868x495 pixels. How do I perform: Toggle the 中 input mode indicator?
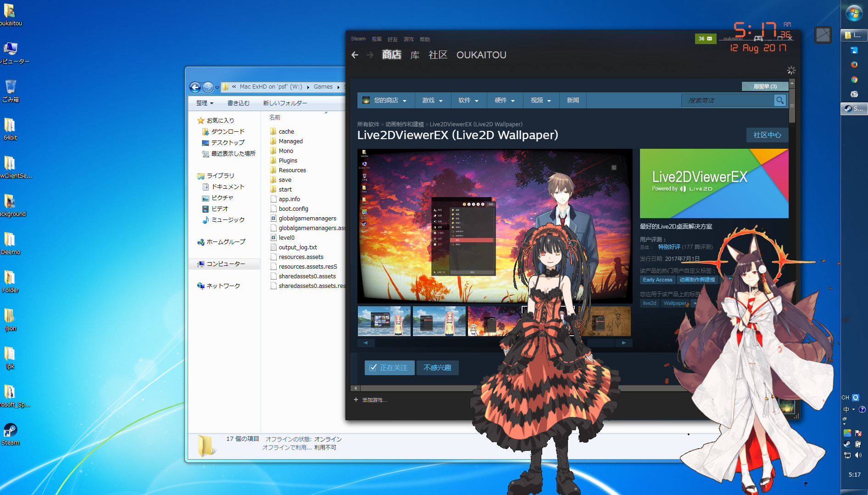[846, 410]
